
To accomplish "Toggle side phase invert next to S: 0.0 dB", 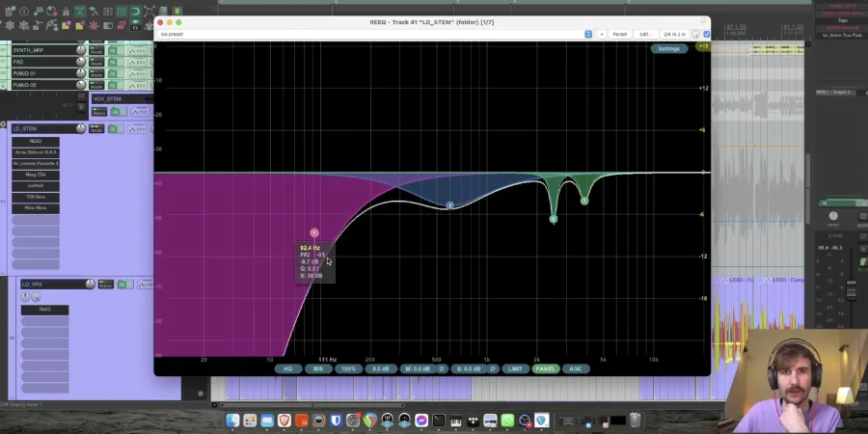I will [x=493, y=368].
